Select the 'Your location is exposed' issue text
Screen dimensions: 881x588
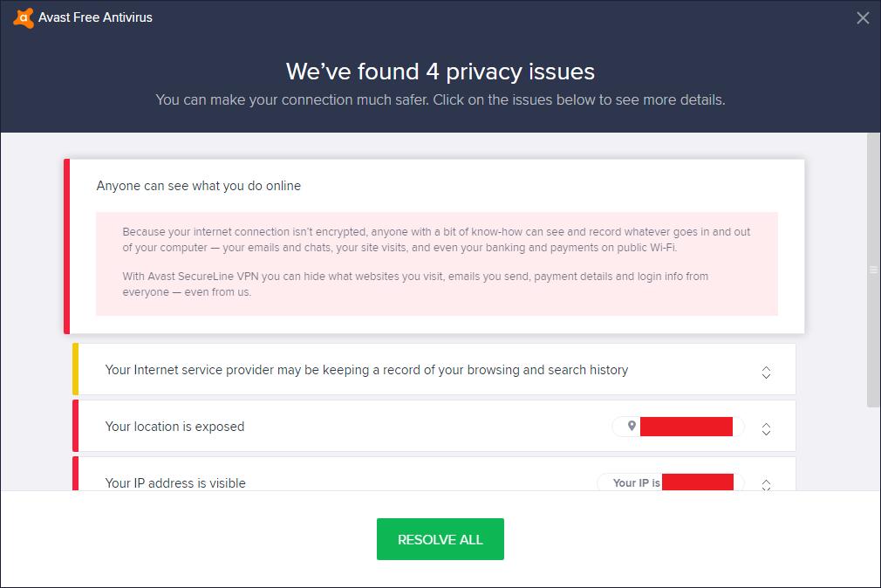point(174,427)
